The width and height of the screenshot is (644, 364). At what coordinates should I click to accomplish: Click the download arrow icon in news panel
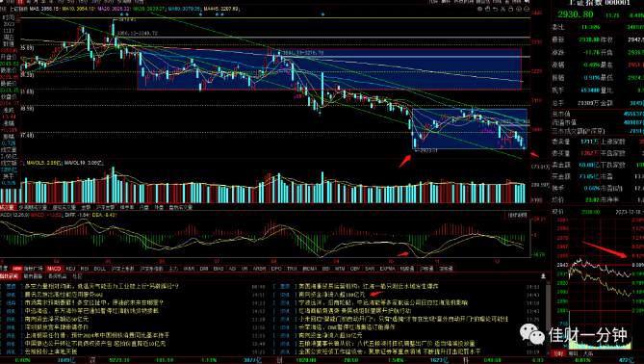543,276
